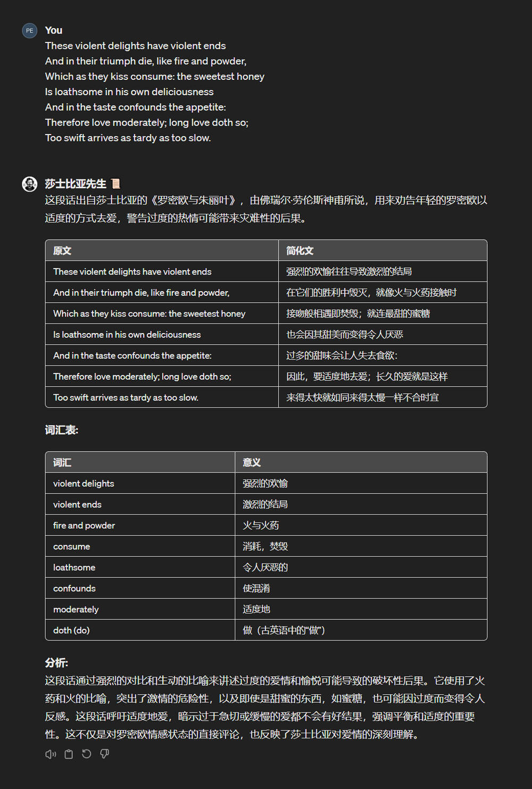Click the "loathsome" vocabulary cell
The height and width of the screenshot is (789, 532).
[74, 568]
